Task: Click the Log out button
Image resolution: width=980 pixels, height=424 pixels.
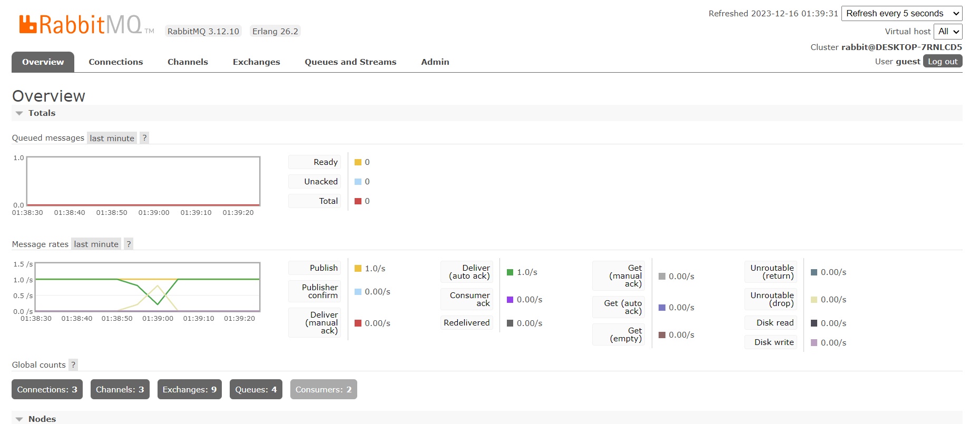Action: [942, 62]
